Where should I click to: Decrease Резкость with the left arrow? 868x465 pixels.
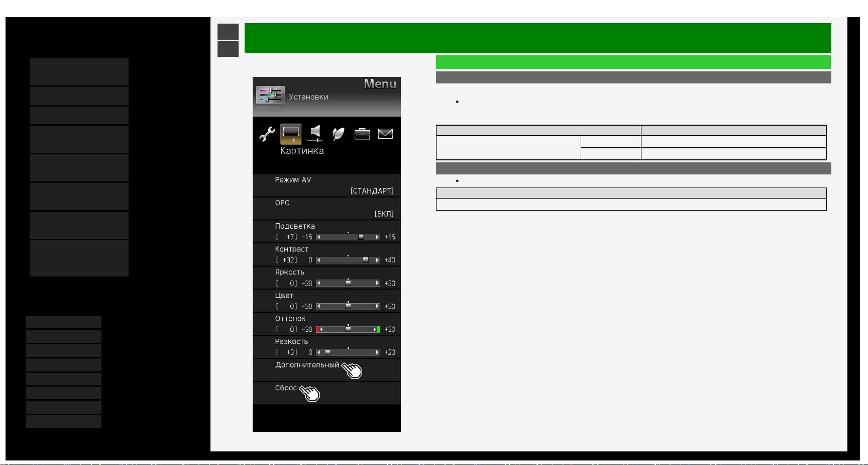318,352
